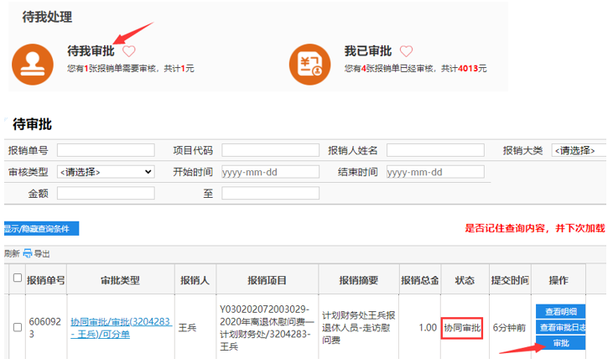Toggle the 显示/隐藏查询条件 button

click(x=40, y=228)
